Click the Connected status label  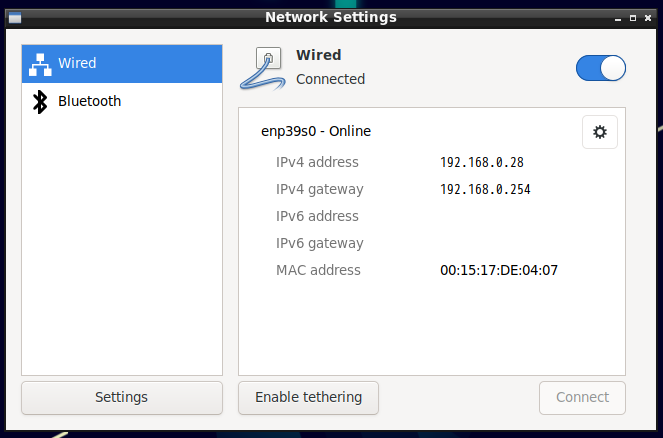pos(330,79)
